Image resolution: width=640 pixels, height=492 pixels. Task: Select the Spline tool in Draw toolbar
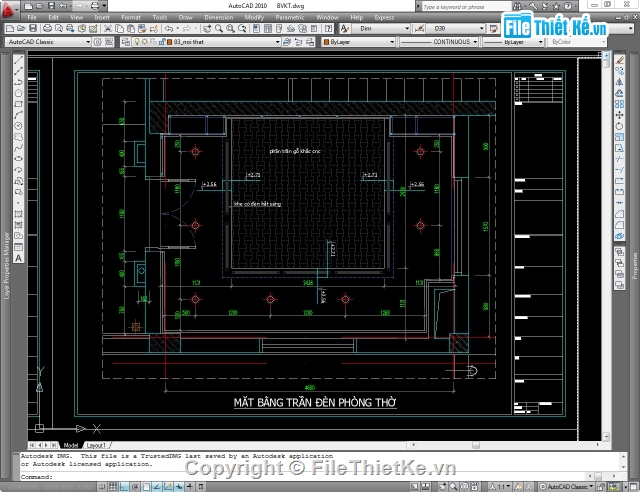[18, 148]
